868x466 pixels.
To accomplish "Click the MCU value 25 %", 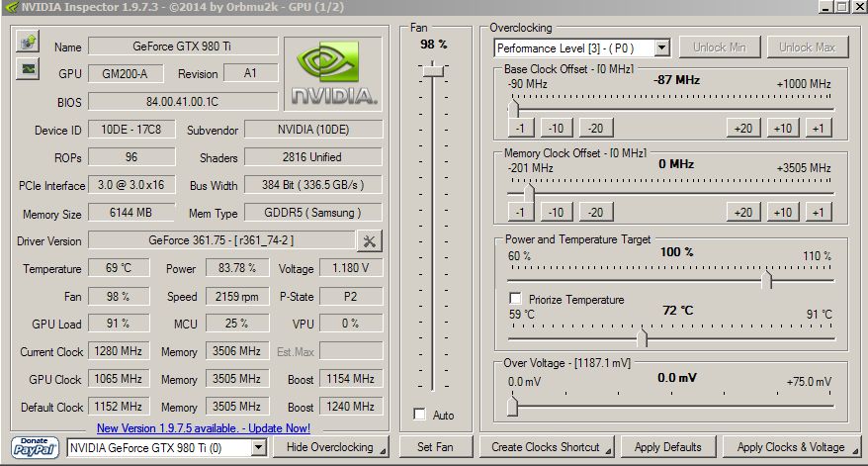I will (x=237, y=324).
